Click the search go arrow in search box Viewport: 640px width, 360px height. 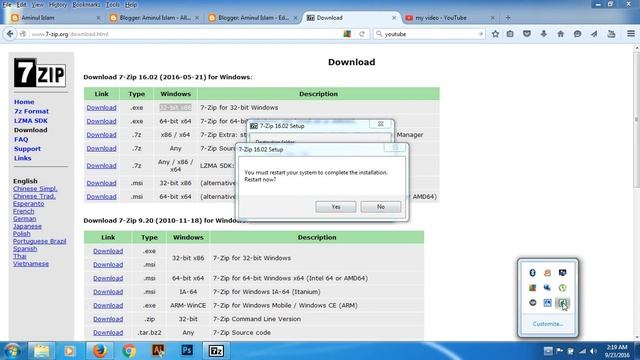[x=480, y=34]
